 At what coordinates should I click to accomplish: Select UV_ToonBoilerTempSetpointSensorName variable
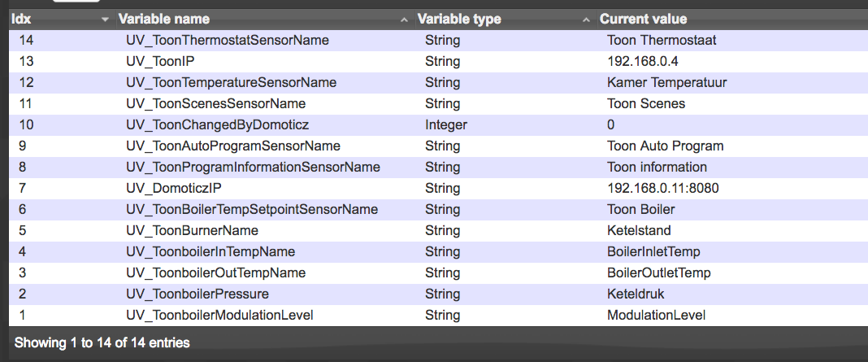pos(252,210)
